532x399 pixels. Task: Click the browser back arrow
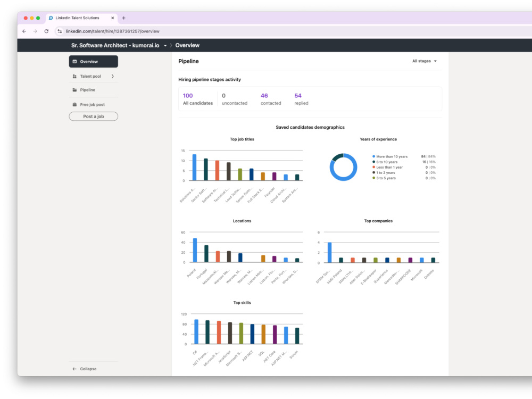[x=24, y=31]
